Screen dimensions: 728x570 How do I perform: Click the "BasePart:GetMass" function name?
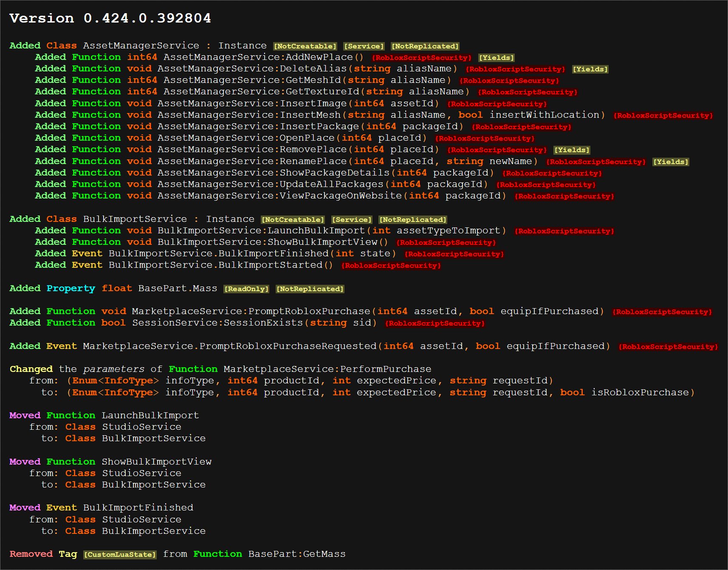point(297,554)
